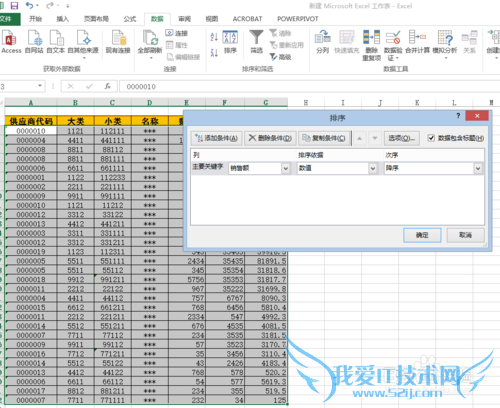The image size is (500, 408).
Task: Click Add Level (添加条件) button
Action: pos(216,138)
